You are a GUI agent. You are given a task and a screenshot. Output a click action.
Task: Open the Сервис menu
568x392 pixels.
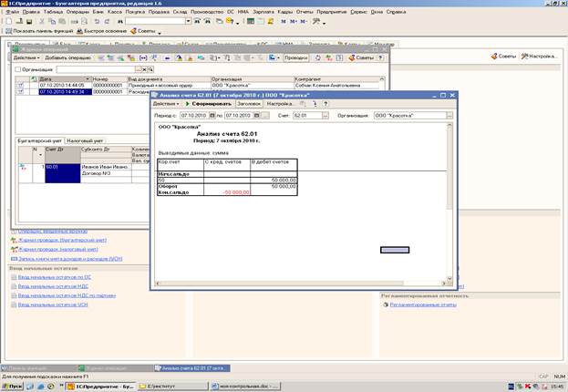(358, 12)
